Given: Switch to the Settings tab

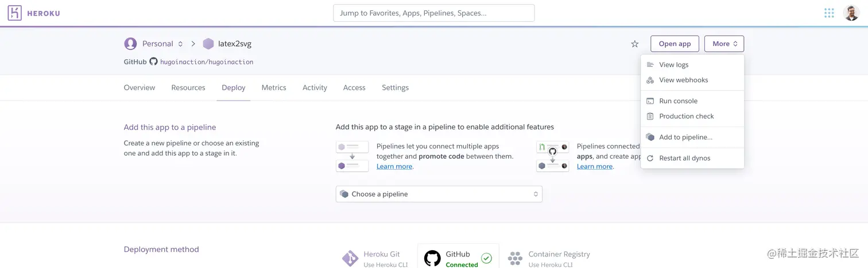Looking at the screenshot, I should click(395, 88).
